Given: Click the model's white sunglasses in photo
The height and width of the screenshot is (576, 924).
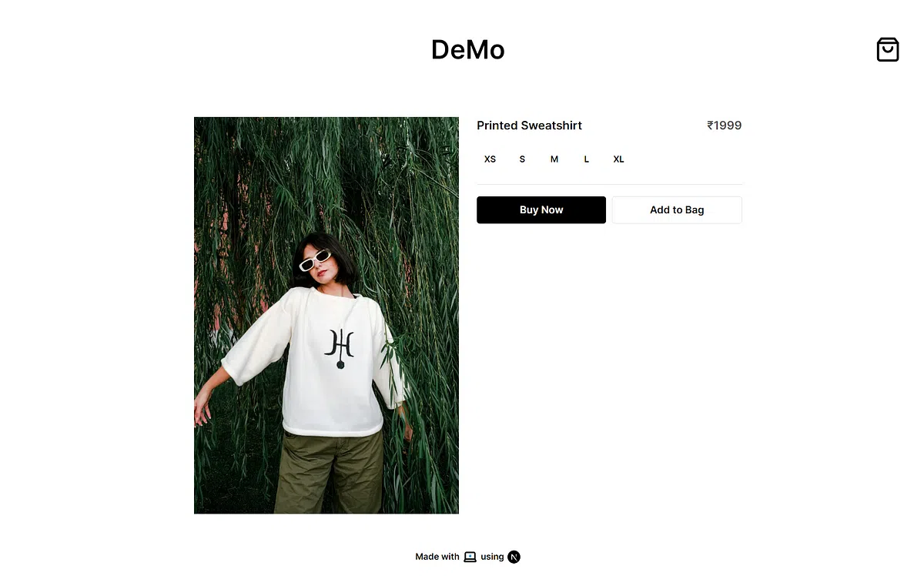Looking at the screenshot, I should pos(314,261).
